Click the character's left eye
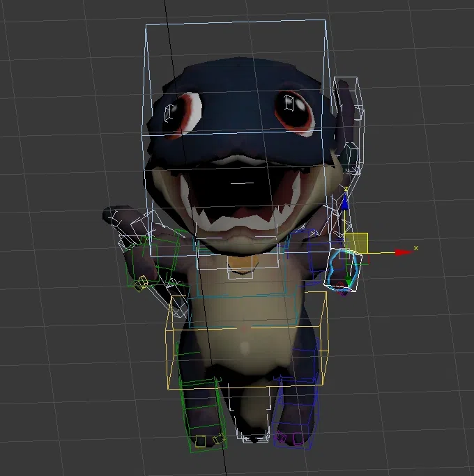 coord(185,112)
